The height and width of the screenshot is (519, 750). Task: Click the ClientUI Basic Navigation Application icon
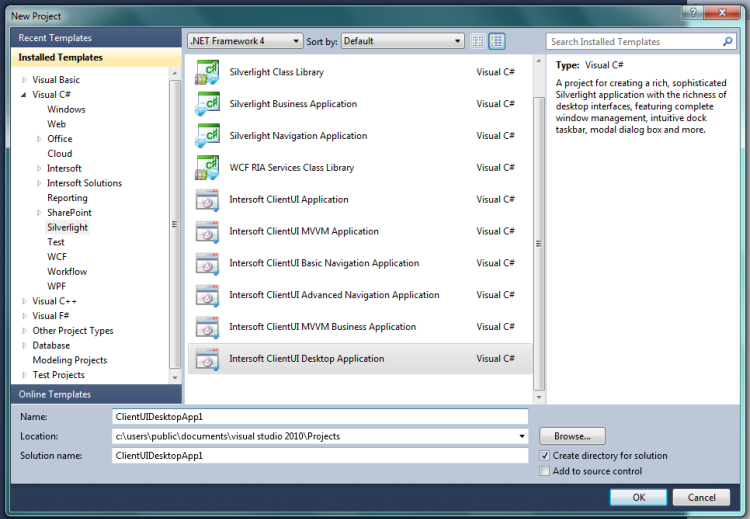pos(207,264)
